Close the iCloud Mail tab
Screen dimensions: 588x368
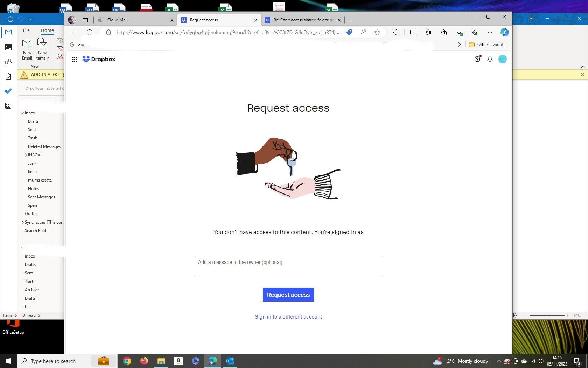(172, 20)
